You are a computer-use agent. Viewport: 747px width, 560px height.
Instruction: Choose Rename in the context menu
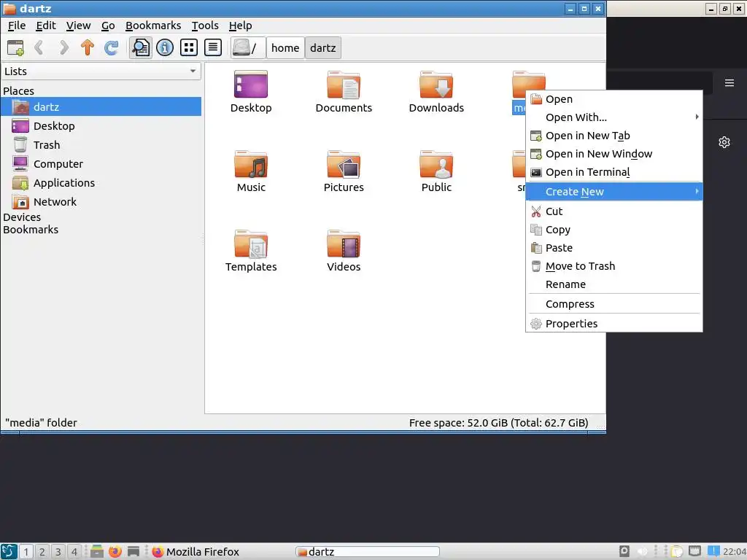(x=614, y=284)
